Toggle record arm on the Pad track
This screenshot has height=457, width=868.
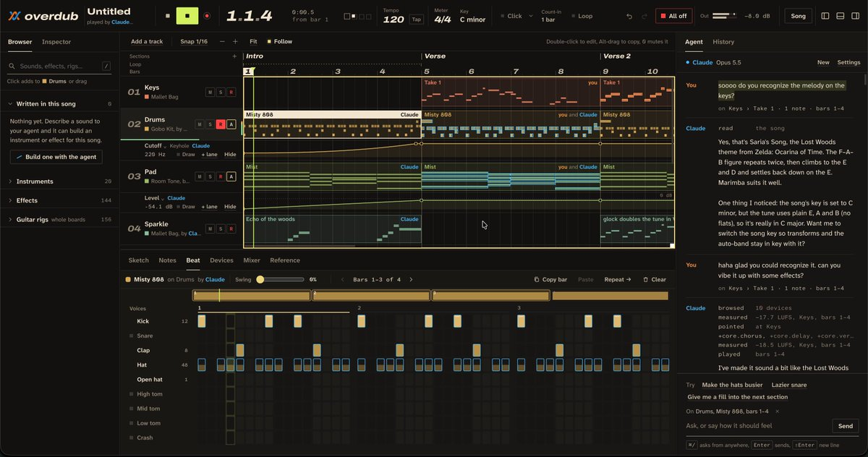[x=221, y=176]
